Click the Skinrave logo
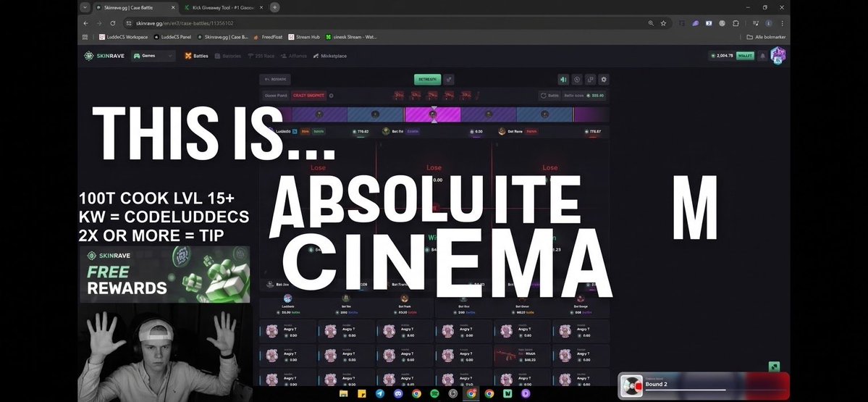 click(105, 56)
